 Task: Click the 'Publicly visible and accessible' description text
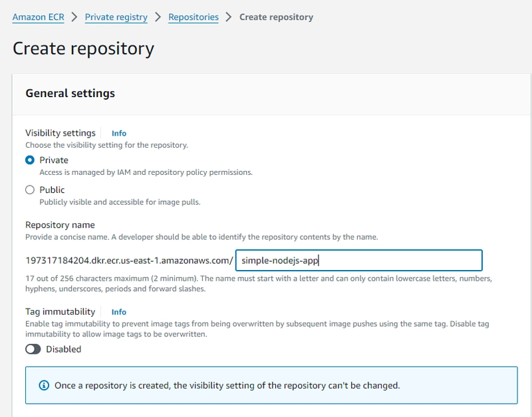(120, 202)
